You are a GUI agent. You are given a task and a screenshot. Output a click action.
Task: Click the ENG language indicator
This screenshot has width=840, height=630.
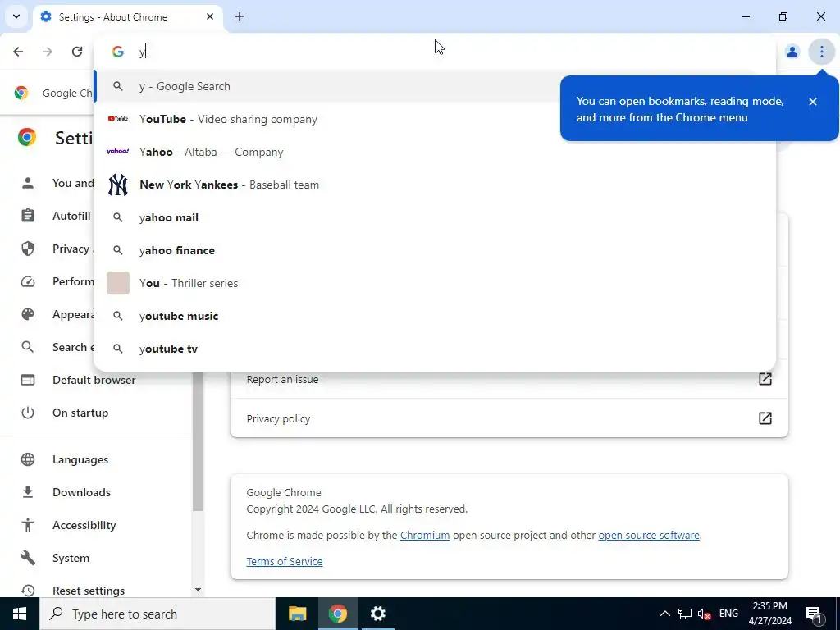click(x=728, y=614)
